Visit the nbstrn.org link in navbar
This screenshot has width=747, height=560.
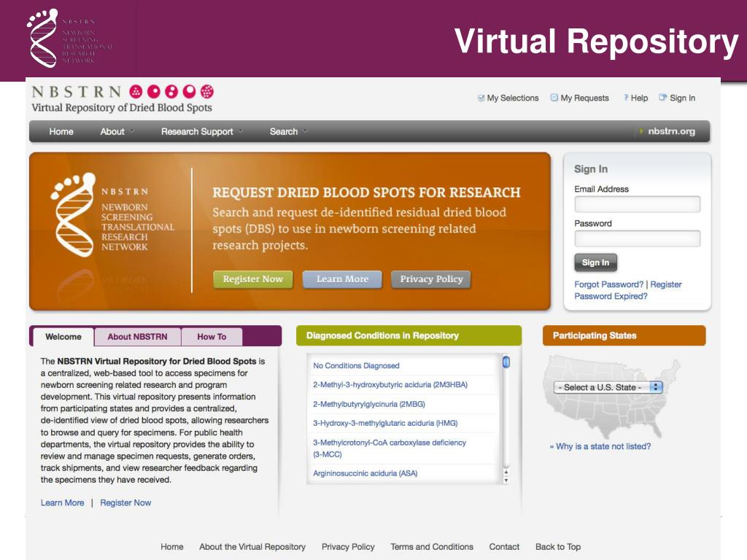click(x=671, y=131)
